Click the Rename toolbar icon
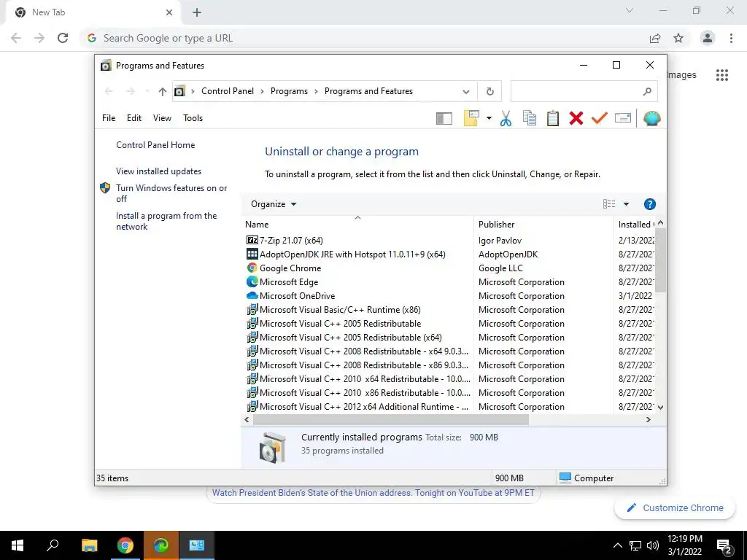747x560 pixels. coord(623,117)
